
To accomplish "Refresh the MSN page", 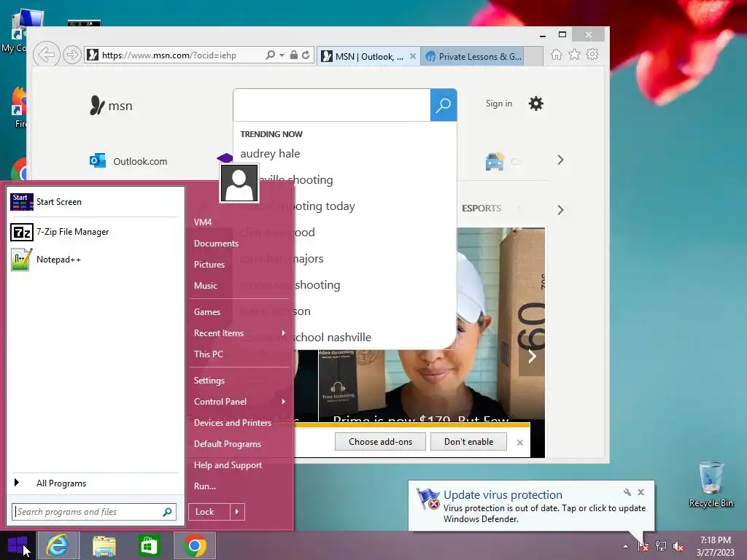I will [x=306, y=55].
